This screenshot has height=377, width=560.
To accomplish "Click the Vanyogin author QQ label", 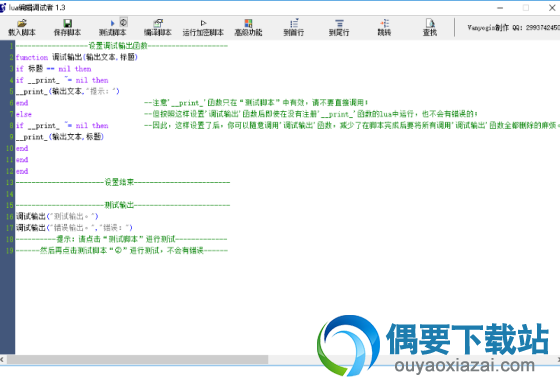I will [514, 27].
